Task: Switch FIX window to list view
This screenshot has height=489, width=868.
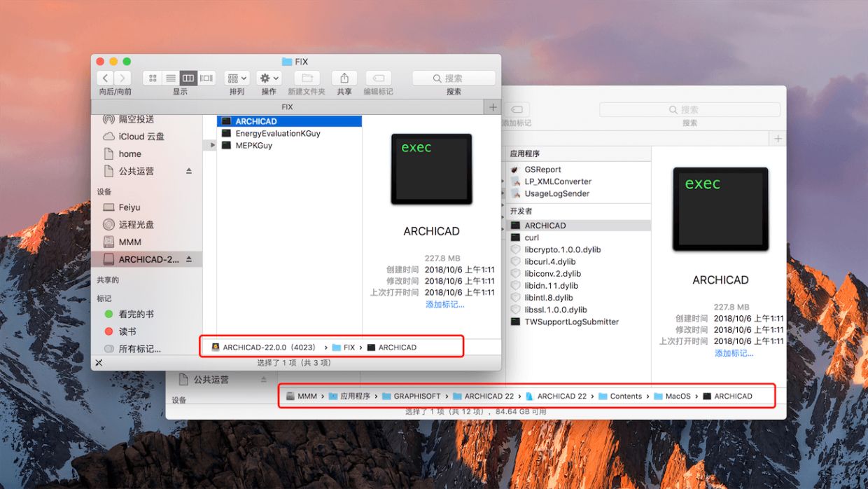Action: pos(171,78)
